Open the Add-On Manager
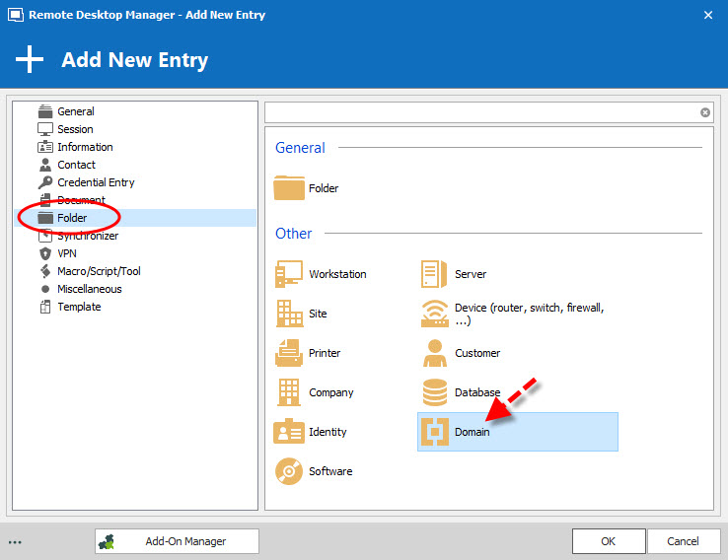728x560 pixels. pyautogui.click(x=178, y=541)
